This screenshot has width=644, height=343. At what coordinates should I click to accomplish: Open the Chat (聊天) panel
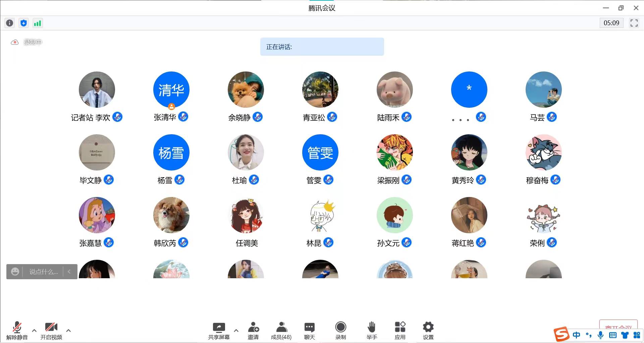coord(309,330)
